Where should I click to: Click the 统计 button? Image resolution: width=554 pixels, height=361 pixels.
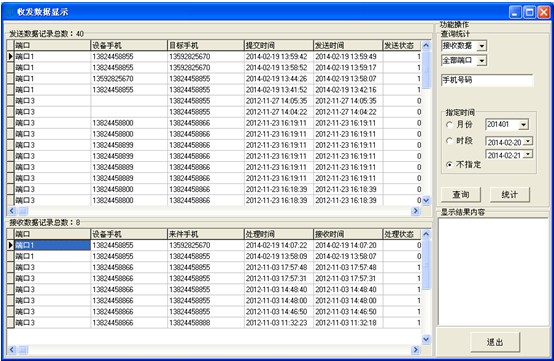click(x=510, y=194)
